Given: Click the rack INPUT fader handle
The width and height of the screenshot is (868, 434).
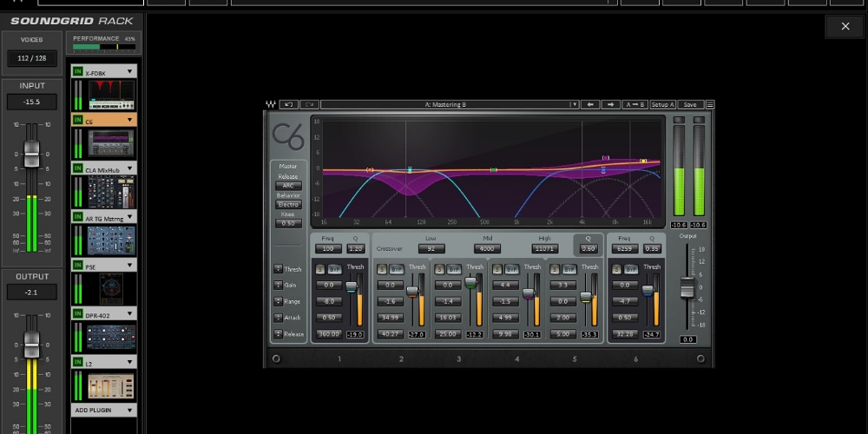Looking at the screenshot, I should 31,154.
